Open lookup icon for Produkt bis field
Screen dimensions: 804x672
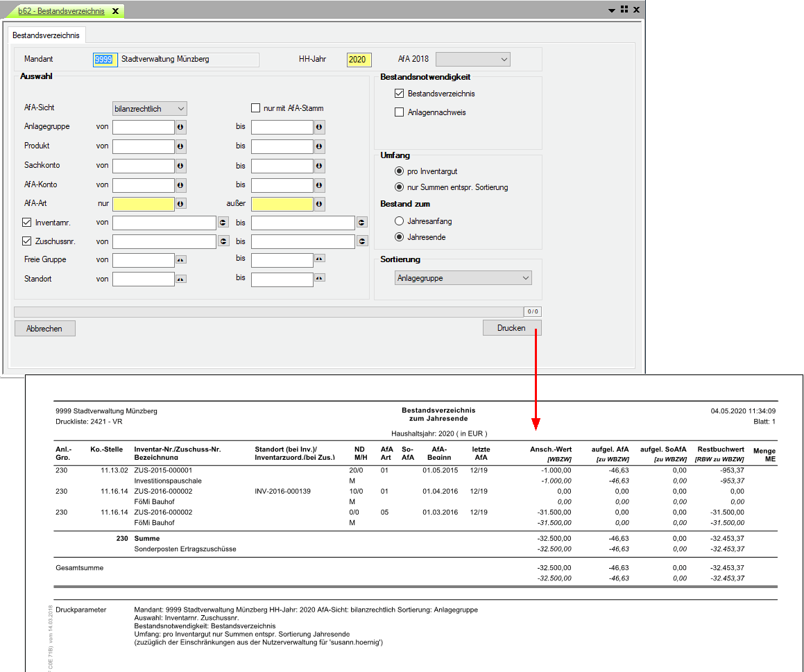tap(319, 147)
